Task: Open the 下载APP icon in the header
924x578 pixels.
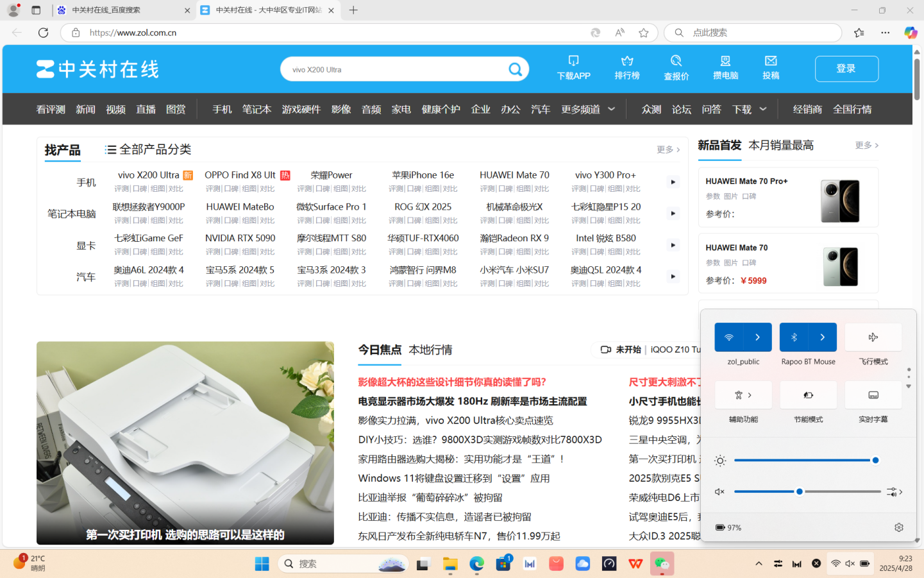Action: [x=573, y=67]
